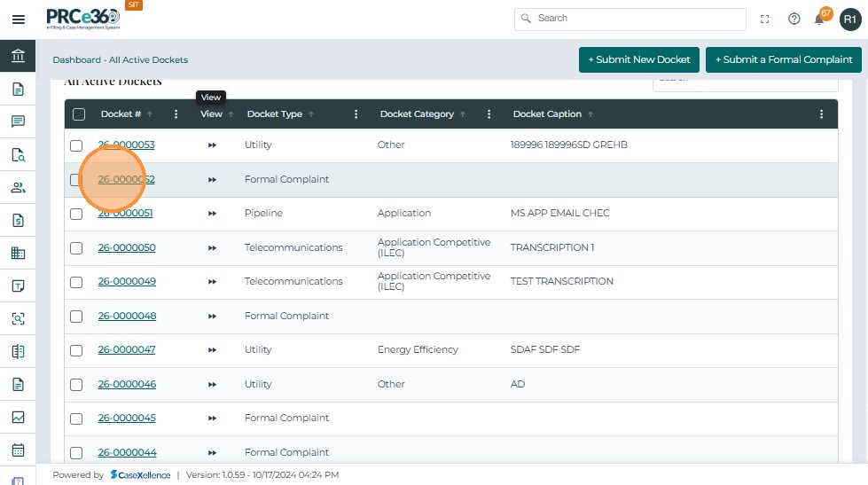Click the line chart sidebar icon
This screenshot has height=485, width=868.
click(18, 417)
